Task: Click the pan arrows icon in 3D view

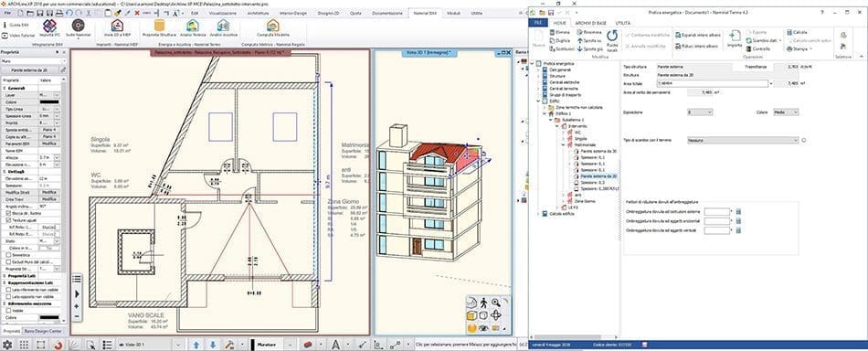Action: tap(496, 315)
